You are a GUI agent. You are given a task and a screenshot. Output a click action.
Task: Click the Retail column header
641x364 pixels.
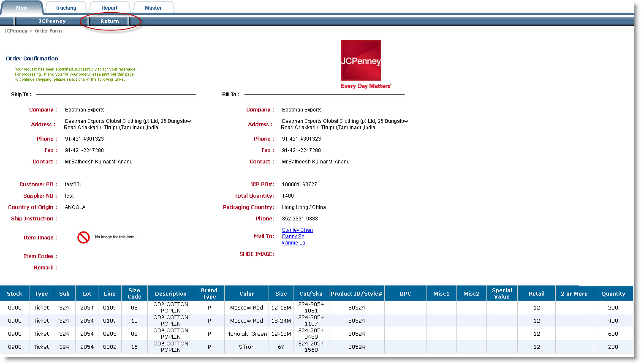click(x=537, y=294)
